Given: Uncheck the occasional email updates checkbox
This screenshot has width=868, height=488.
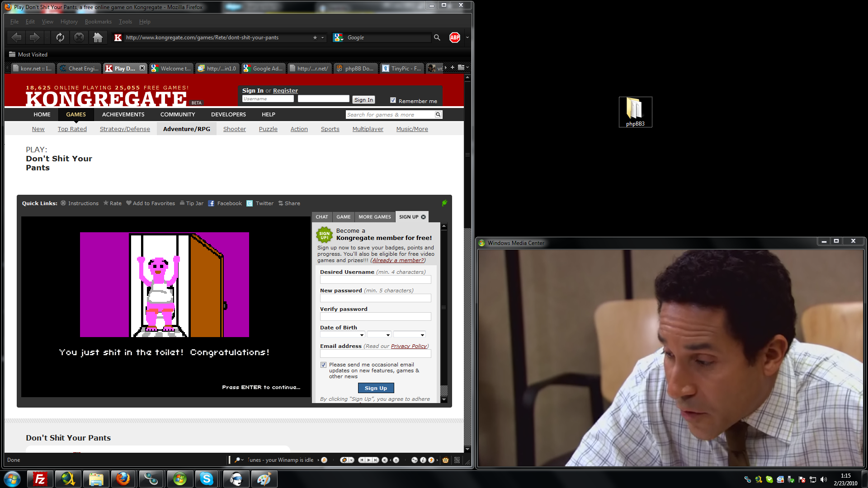Looking at the screenshot, I should (x=323, y=365).
